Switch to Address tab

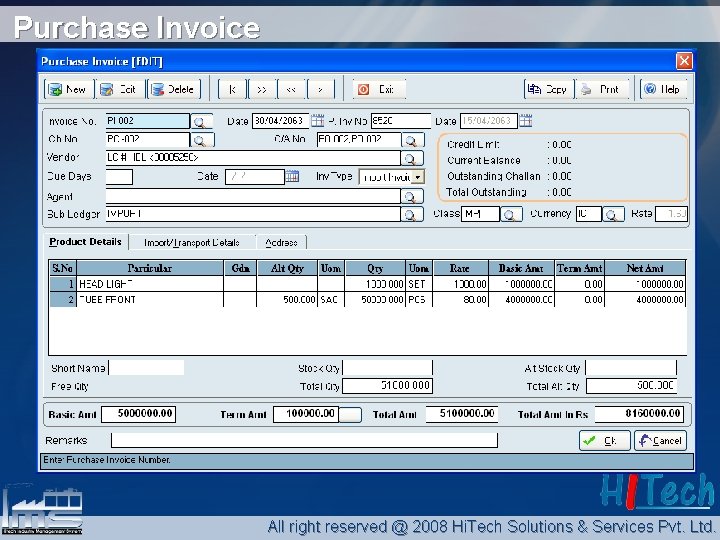(x=281, y=242)
